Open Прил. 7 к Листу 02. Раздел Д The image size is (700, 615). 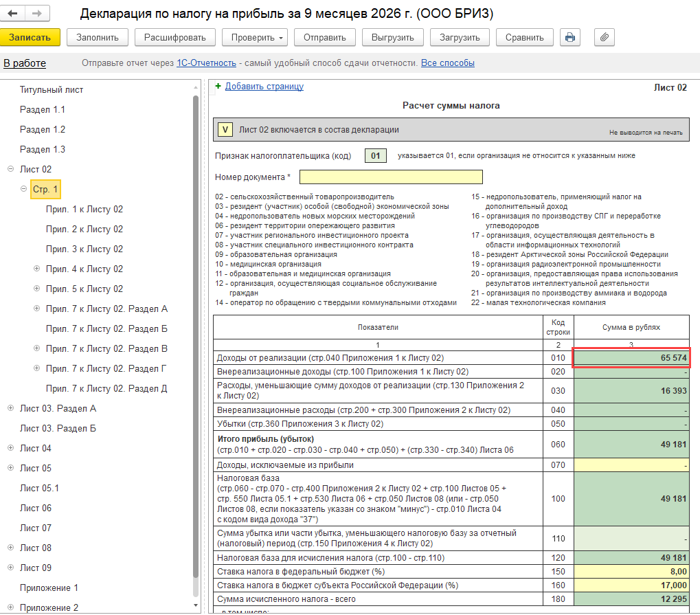(106, 388)
